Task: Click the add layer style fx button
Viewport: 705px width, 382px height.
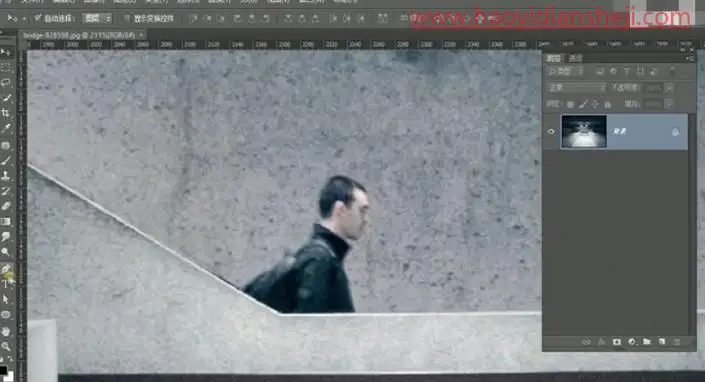Action: [x=602, y=342]
